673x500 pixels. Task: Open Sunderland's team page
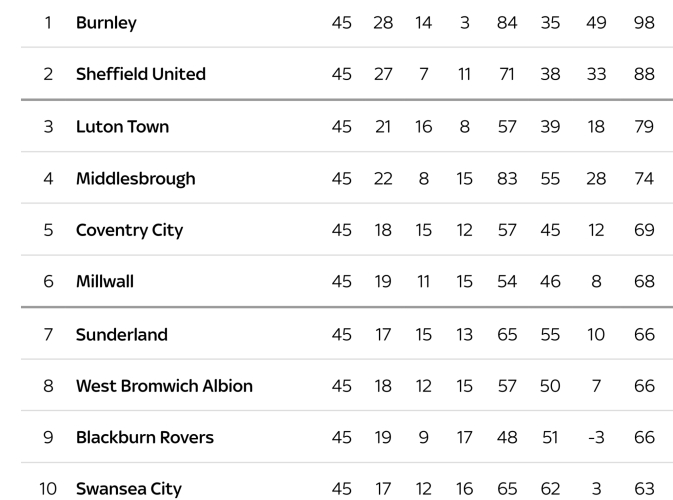click(121, 334)
